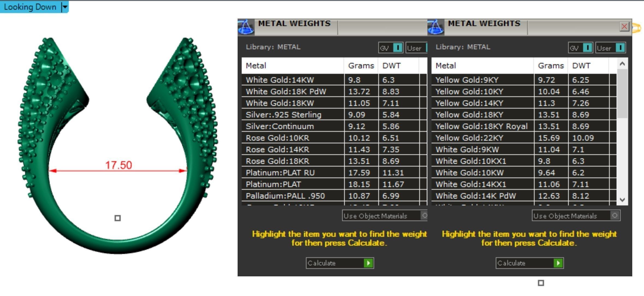Image resolution: width=644 pixels, height=296 pixels.
Task: Select Palladium:PALL .950 row
Action: pyautogui.click(x=334, y=196)
